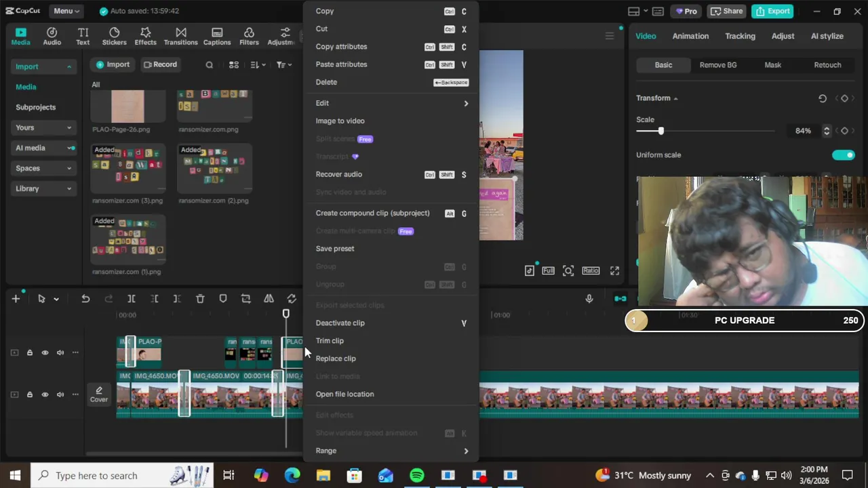Click the search magnifier in media panel
868x488 pixels.
point(210,65)
